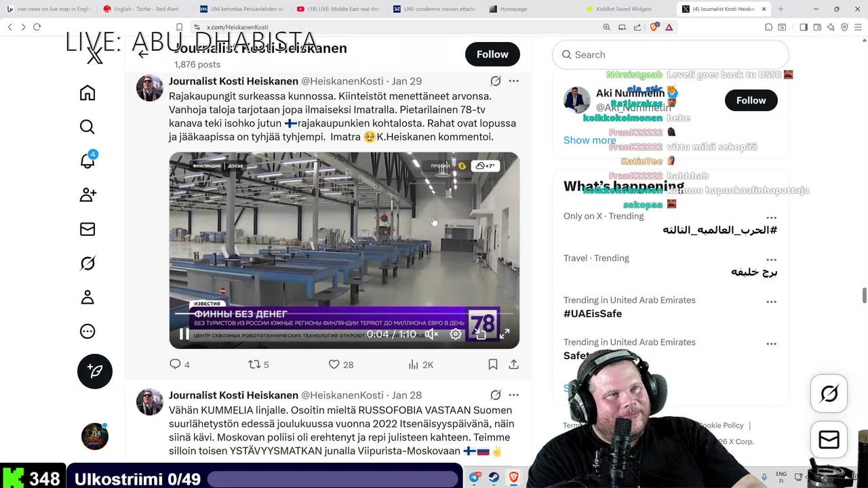Image resolution: width=868 pixels, height=488 pixels.
Task: View analytics of the 2K views post
Action: point(420,365)
